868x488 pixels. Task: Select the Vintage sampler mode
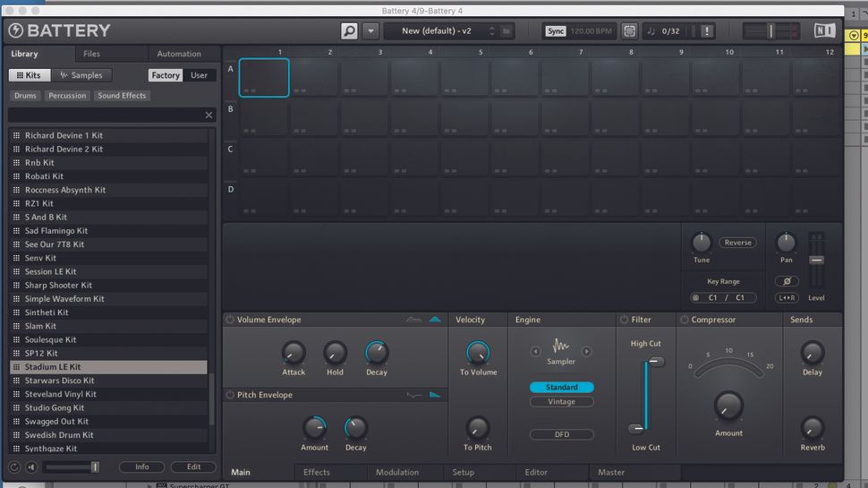(x=561, y=401)
